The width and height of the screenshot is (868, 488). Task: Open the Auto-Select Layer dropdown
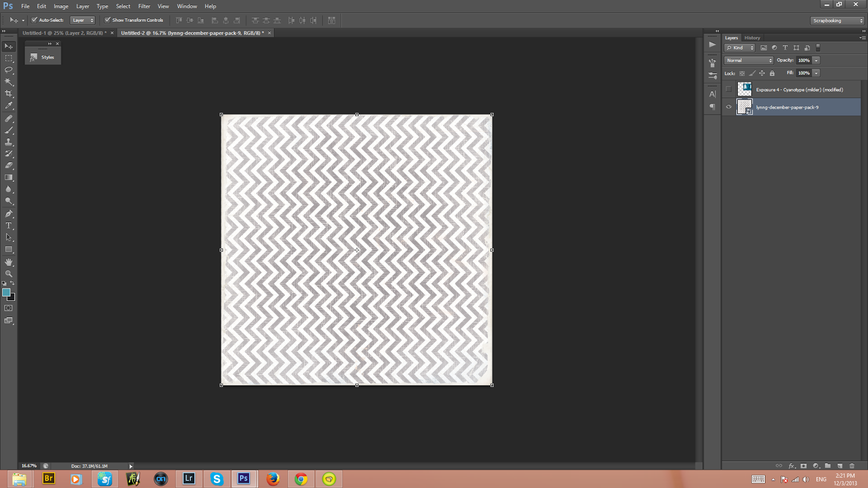[x=82, y=20]
